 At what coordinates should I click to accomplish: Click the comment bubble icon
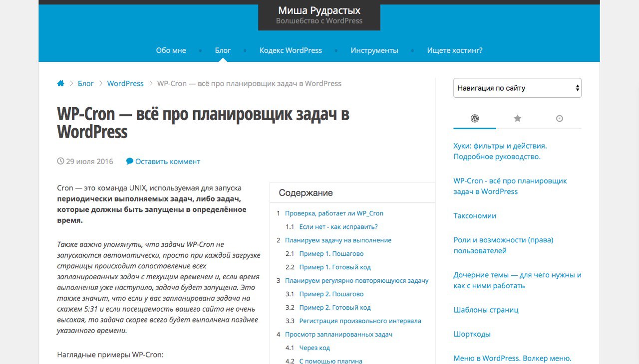click(x=130, y=161)
